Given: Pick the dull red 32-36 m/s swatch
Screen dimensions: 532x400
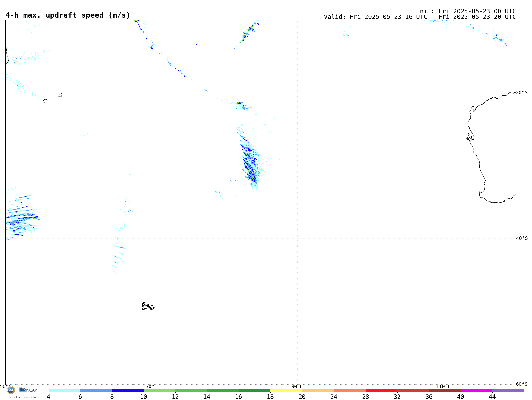Looking at the screenshot, I should (x=413, y=390).
